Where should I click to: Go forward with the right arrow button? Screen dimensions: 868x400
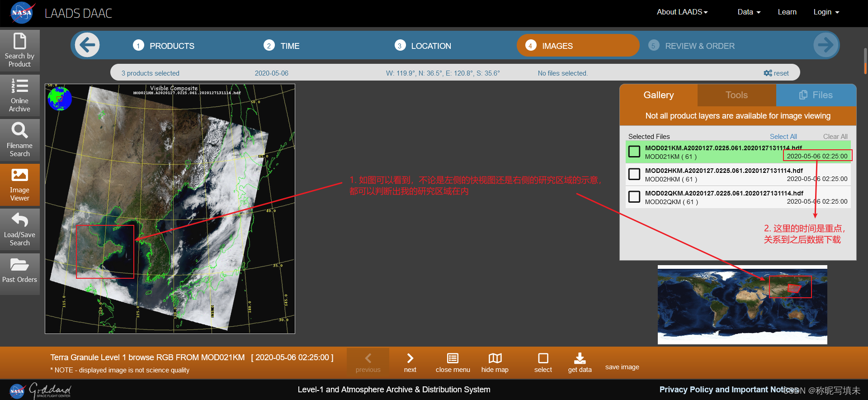click(x=826, y=45)
